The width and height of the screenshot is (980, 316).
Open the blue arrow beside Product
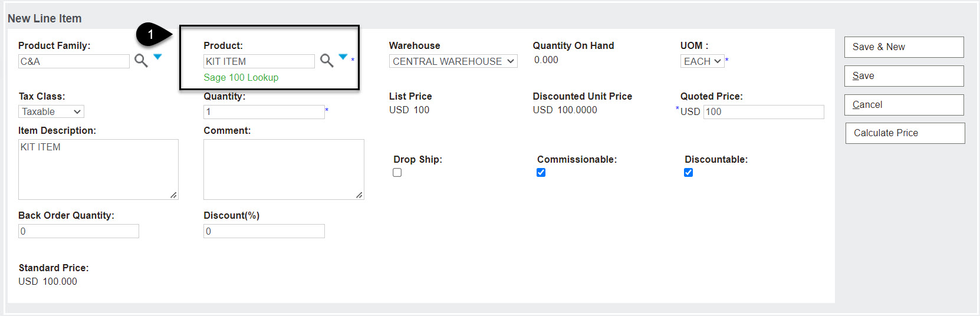pos(343,57)
